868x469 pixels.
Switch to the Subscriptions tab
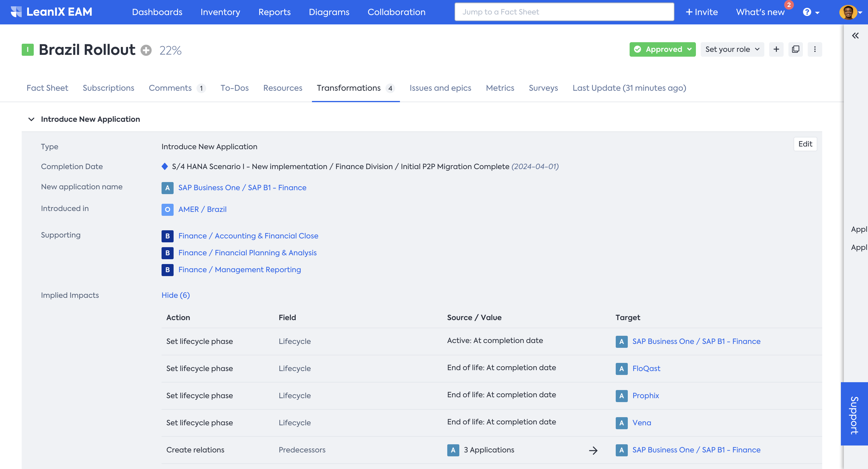tap(108, 88)
